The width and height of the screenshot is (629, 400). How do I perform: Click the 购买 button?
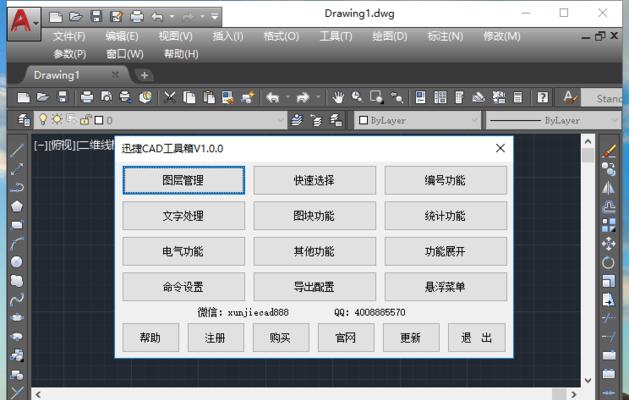[281, 338]
